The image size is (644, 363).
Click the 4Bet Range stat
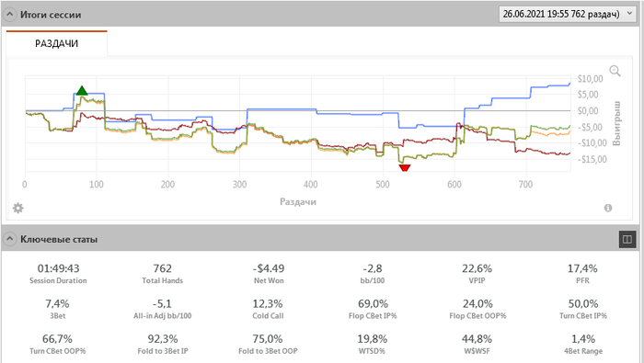click(583, 344)
